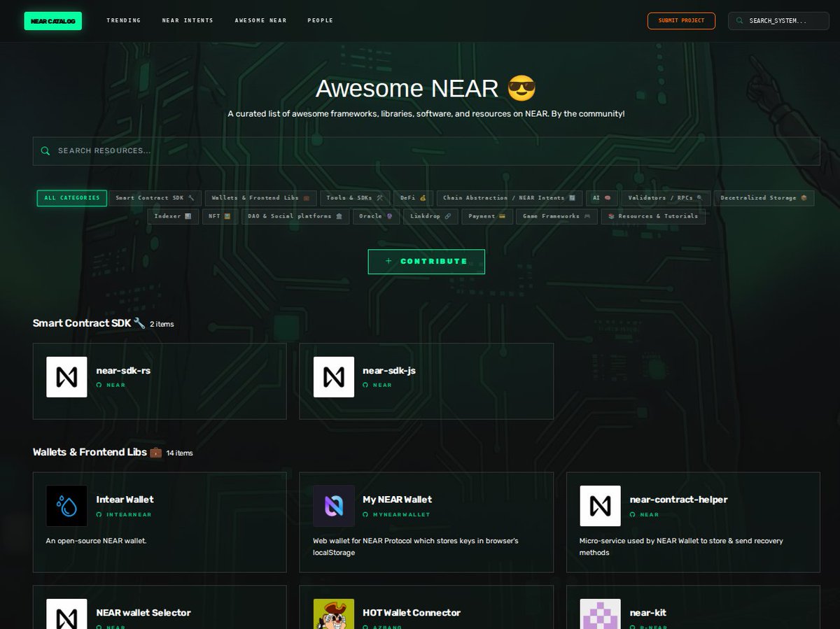Click the near-sdk-js NEAR logo icon
The height and width of the screenshot is (629, 840).
click(334, 377)
